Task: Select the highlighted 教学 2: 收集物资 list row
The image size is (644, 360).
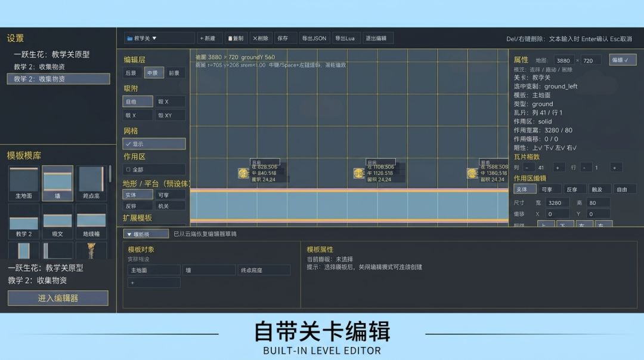Action: (x=58, y=79)
